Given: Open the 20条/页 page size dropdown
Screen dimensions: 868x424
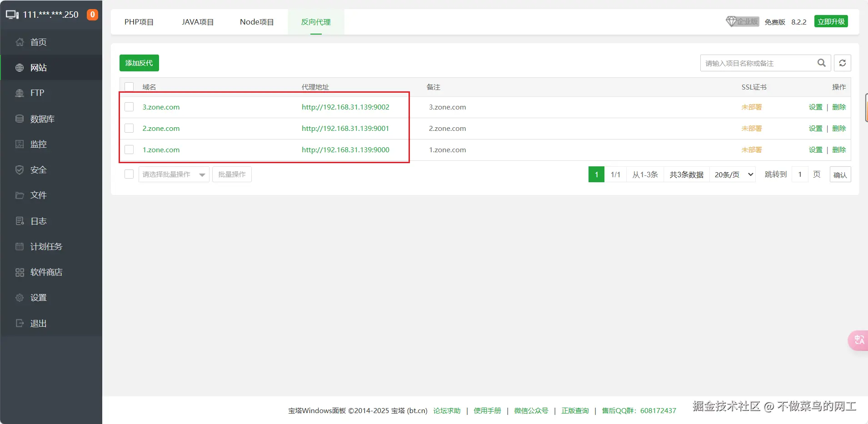Looking at the screenshot, I should (x=733, y=175).
